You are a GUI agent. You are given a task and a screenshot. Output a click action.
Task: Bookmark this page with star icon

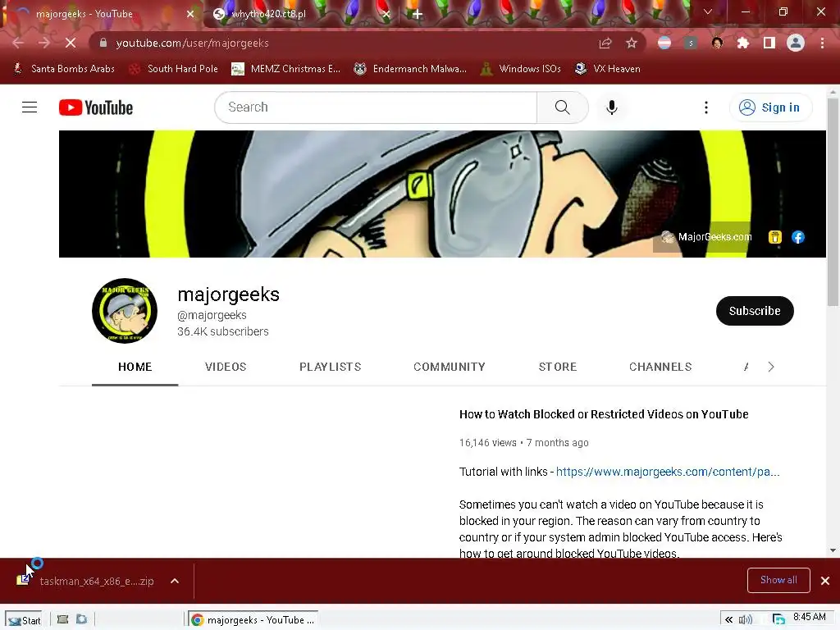632,43
